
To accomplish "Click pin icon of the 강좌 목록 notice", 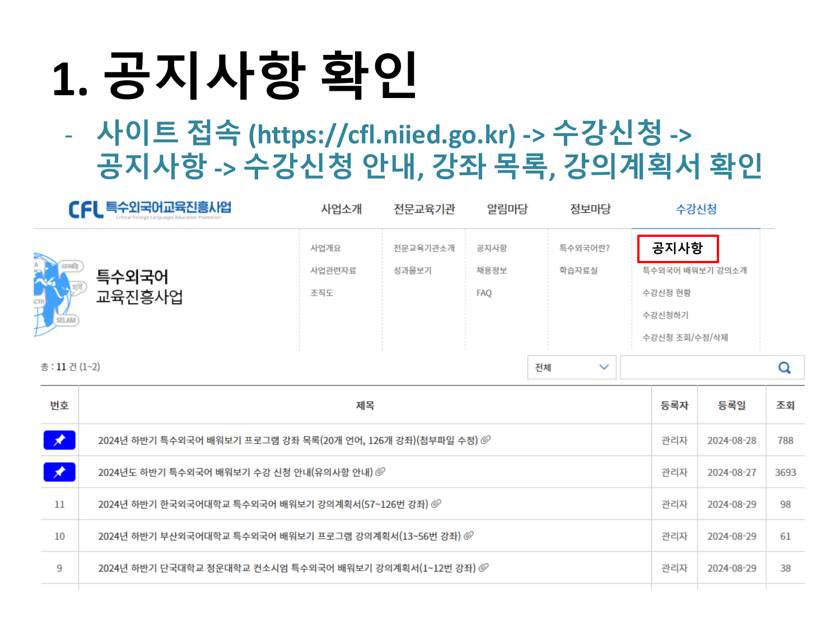I will click(x=59, y=440).
